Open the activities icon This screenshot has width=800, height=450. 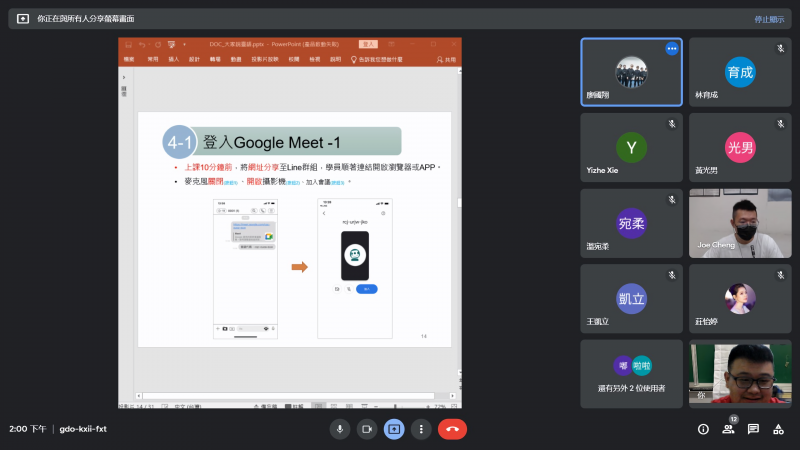point(778,429)
